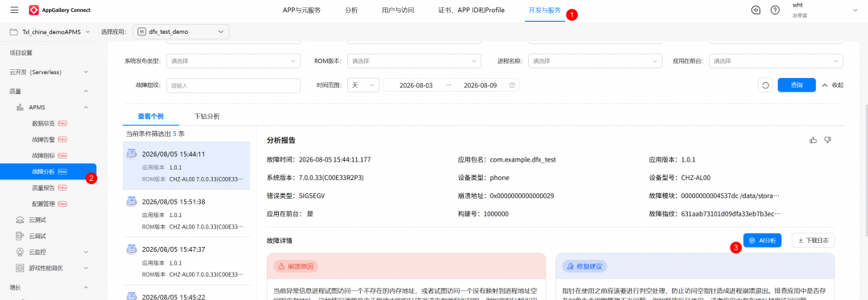Click the warning icon beside 崩溃原因
Viewport: 868px width, 300px height.
coord(281,266)
